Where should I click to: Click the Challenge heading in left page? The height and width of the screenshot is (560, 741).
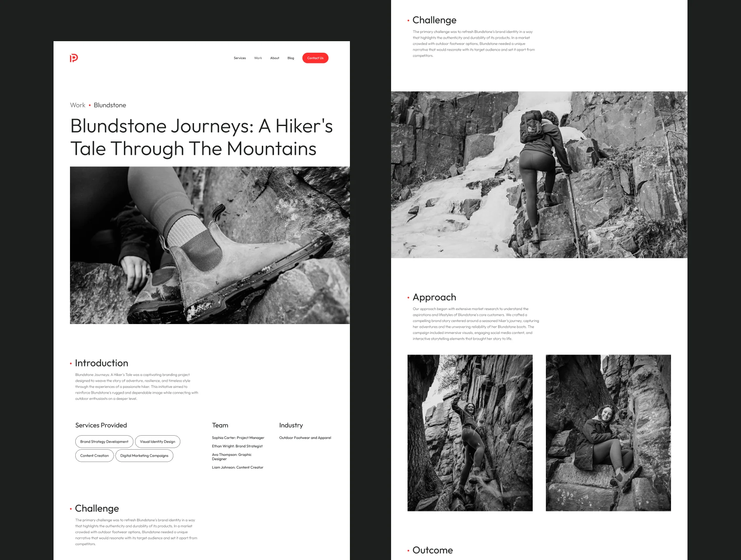pos(97,509)
